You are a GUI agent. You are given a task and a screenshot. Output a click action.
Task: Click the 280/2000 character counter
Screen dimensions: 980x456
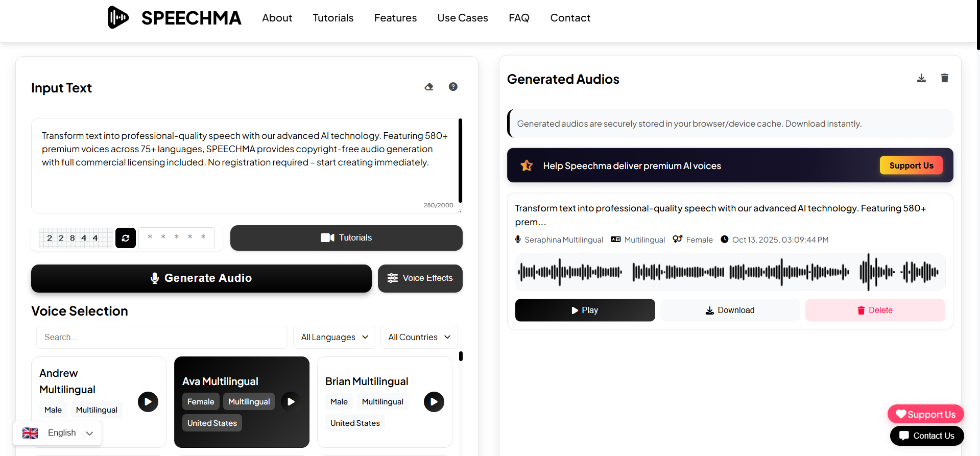point(438,205)
